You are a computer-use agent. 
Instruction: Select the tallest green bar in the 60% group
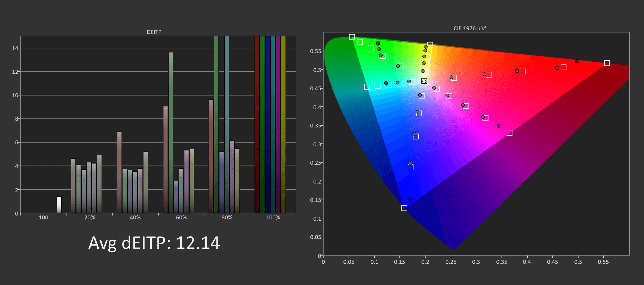(x=171, y=132)
